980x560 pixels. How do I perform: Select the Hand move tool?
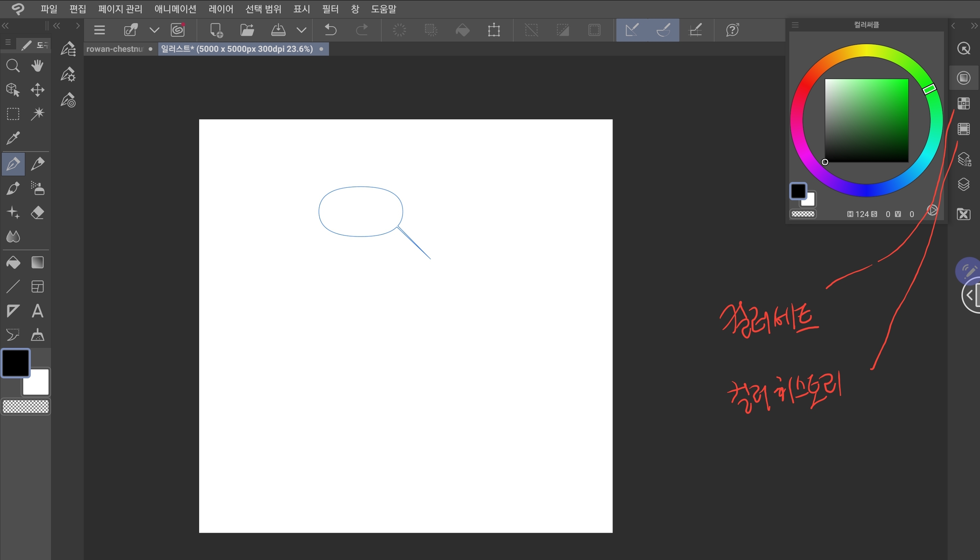[x=37, y=66]
